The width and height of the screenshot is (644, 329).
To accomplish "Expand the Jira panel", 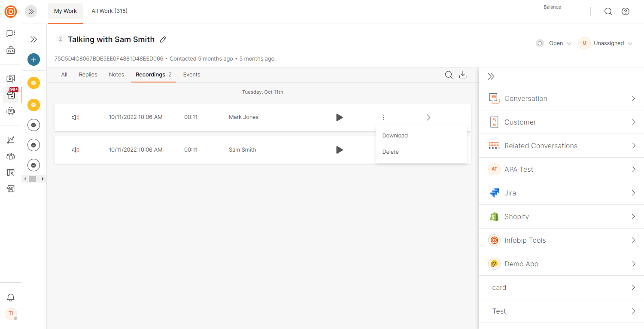I will (561, 193).
